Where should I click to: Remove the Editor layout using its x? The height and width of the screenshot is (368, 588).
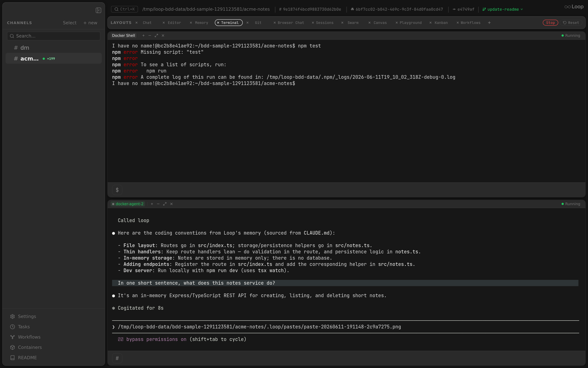164,23
